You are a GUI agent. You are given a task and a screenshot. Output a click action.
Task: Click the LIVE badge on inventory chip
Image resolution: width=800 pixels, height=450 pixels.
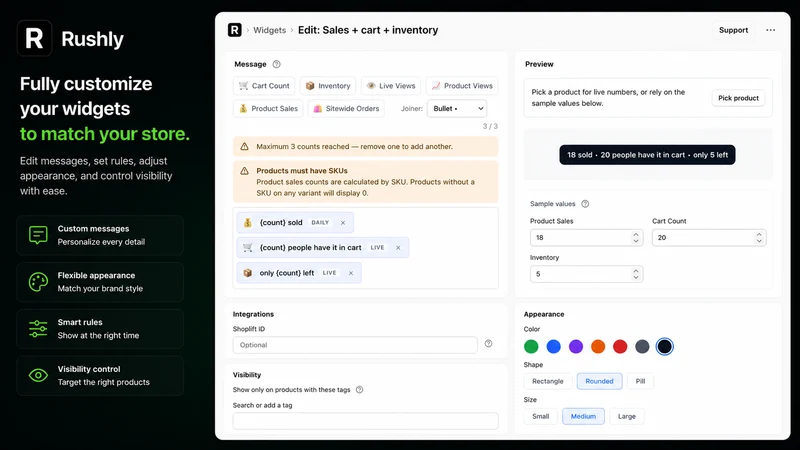pos(330,273)
